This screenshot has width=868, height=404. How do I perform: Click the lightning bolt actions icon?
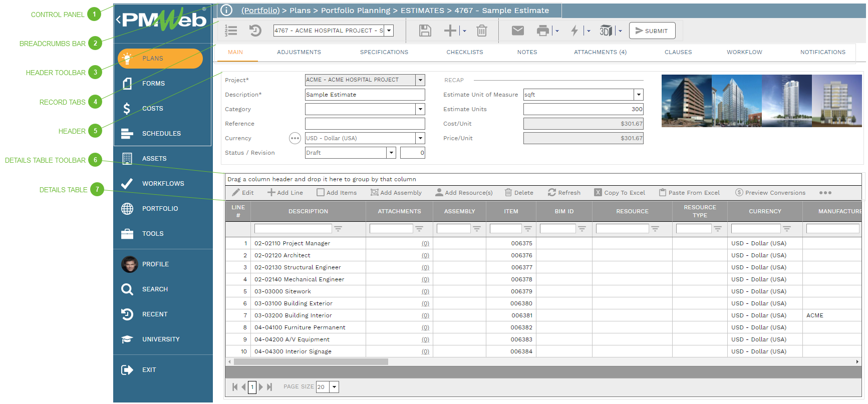click(574, 31)
